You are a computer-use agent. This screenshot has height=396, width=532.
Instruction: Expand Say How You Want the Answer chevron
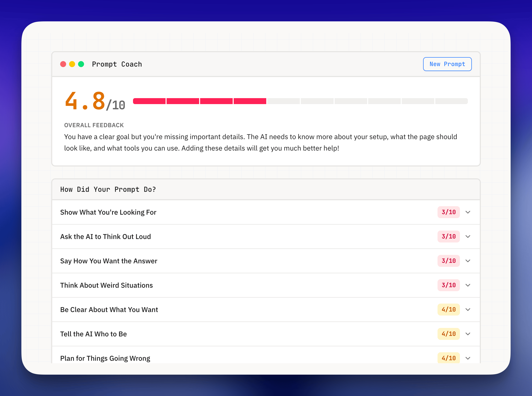pyautogui.click(x=468, y=261)
